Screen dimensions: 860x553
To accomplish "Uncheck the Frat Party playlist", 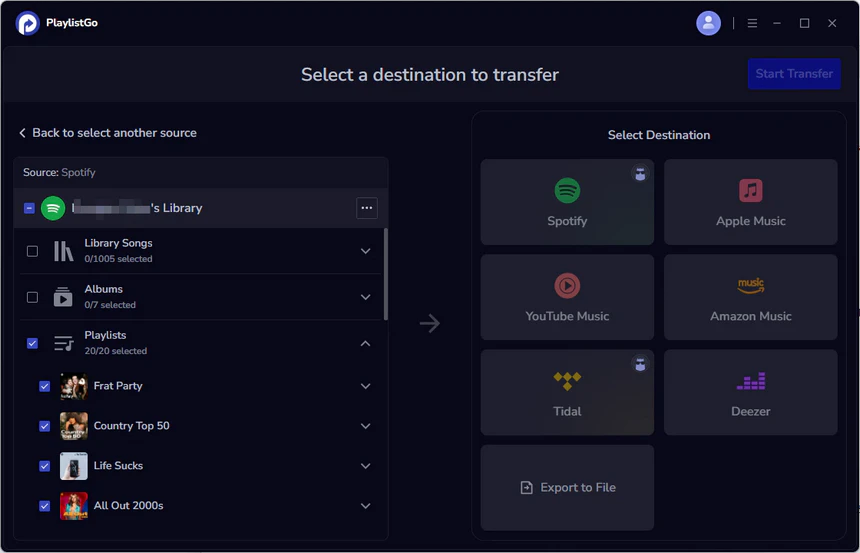I will [x=44, y=386].
